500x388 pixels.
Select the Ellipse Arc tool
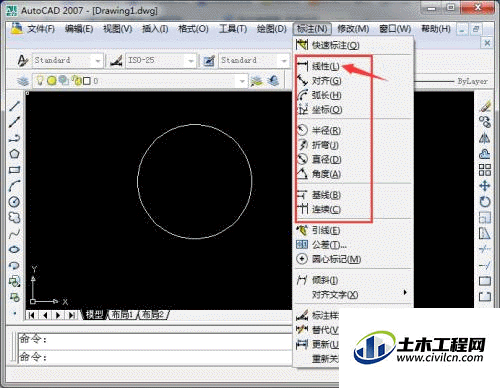tap(14, 265)
